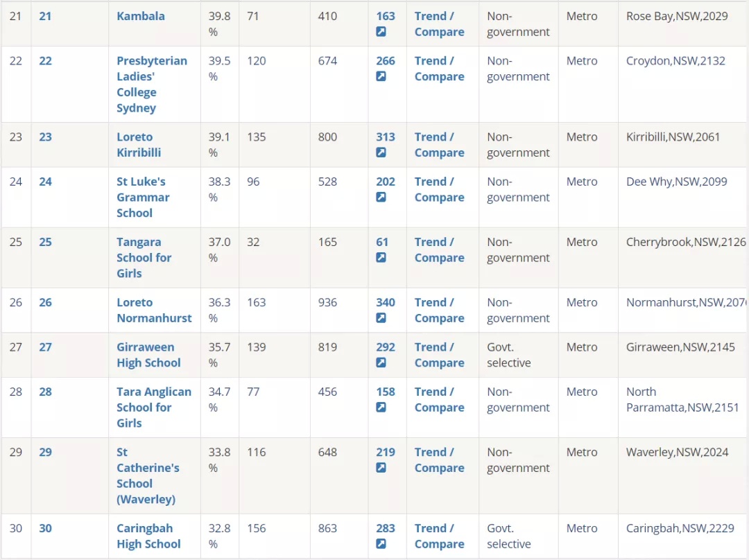
Task: Click external link icon beneath 158
Action: click(x=381, y=408)
